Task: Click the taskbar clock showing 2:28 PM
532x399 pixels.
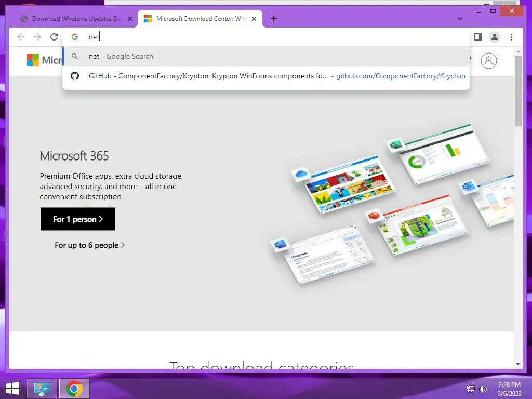Action: coord(509,389)
